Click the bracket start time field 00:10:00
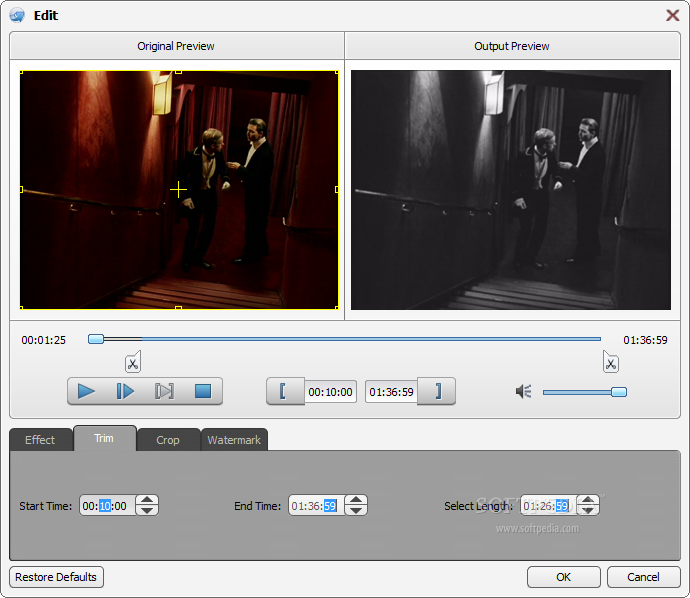This screenshot has width=690, height=598. point(330,392)
